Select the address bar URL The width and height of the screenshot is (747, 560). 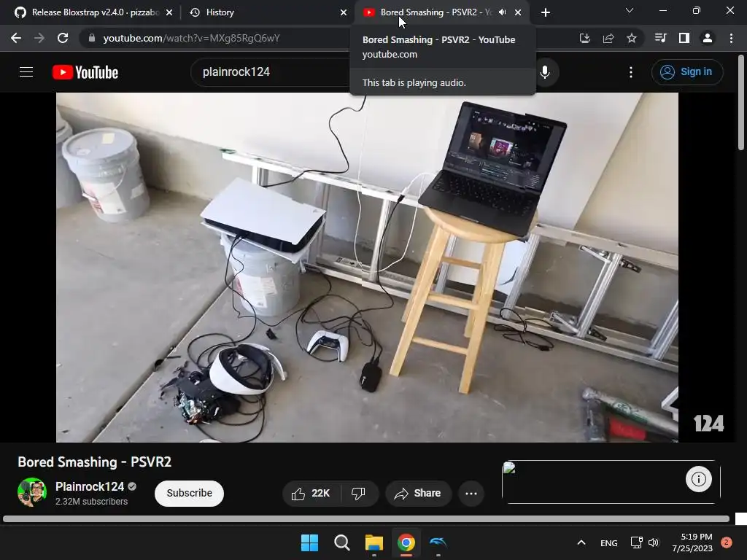[191, 38]
